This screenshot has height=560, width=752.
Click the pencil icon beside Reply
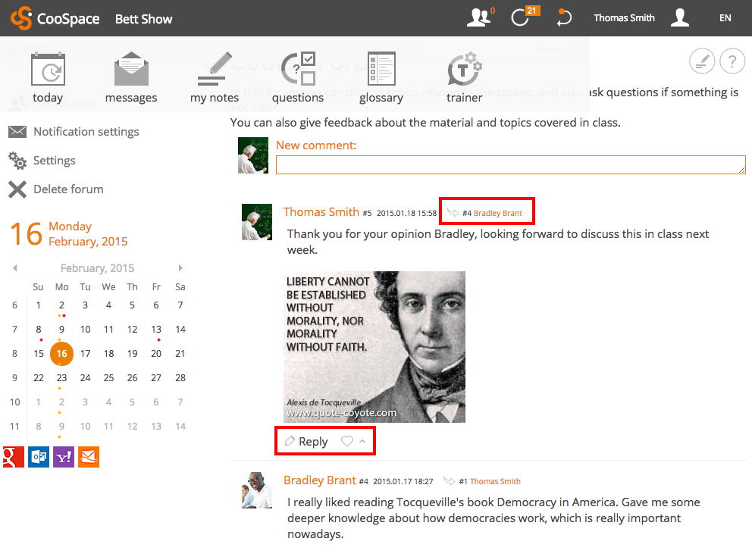[x=289, y=441]
